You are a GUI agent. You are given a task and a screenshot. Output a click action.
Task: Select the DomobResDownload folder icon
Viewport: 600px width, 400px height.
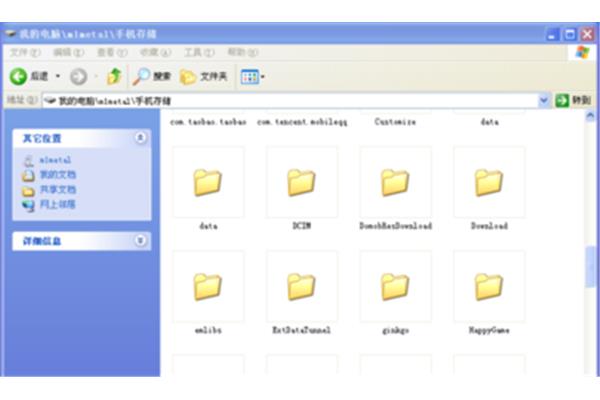pos(395,182)
